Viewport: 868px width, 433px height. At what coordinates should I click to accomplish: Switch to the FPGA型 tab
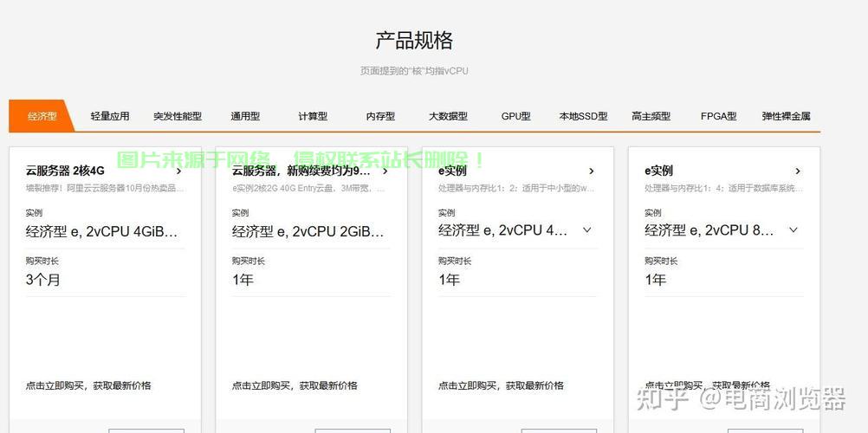(x=718, y=116)
